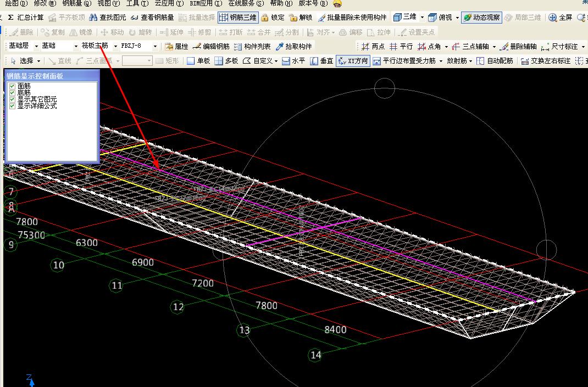
Task: Select the 两点 two-point axis tool
Action: click(x=373, y=47)
